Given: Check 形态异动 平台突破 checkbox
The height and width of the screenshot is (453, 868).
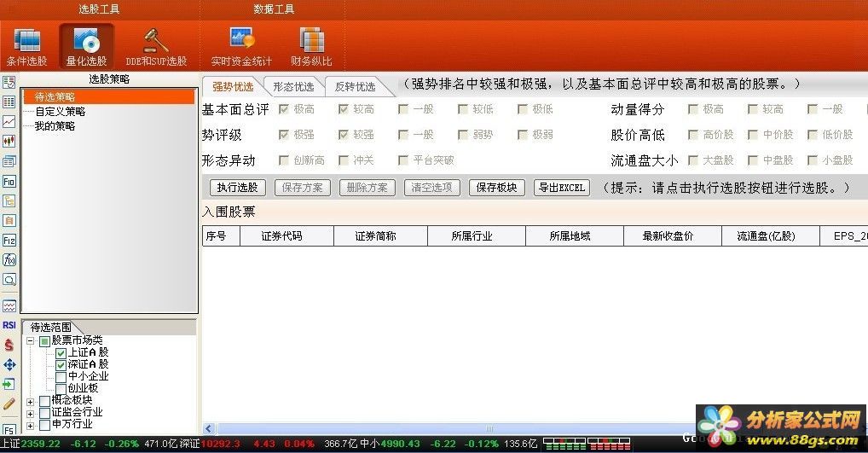Looking at the screenshot, I should (x=403, y=160).
